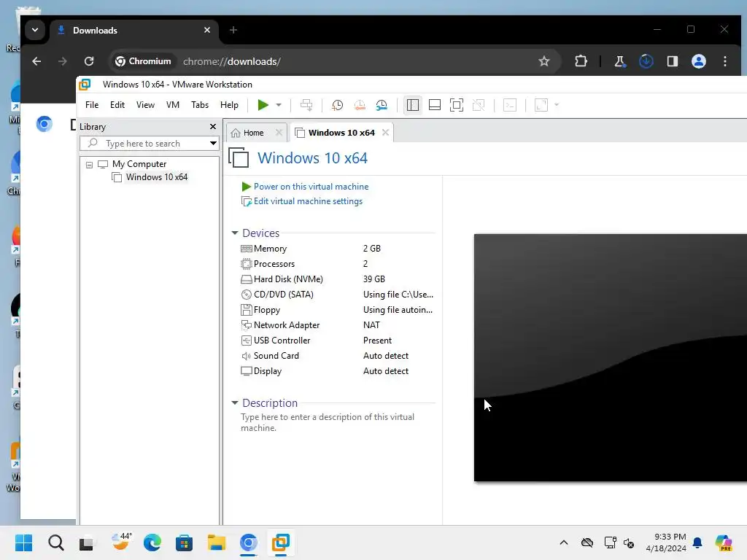This screenshot has height=560, width=747.
Task: Open the Tabs menu
Action: pyautogui.click(x=200, y=105)
